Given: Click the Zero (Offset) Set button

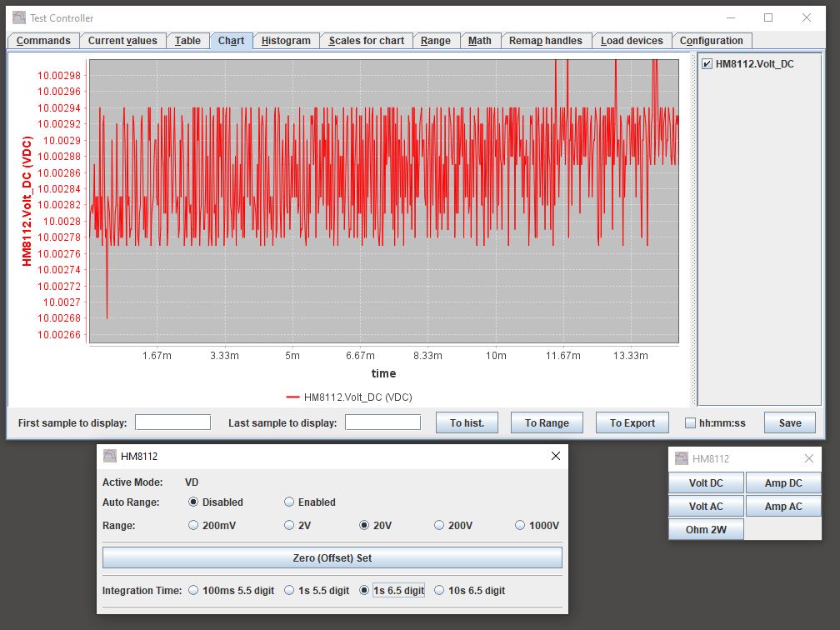Looking at the screenshot, I should pos(332,557).
